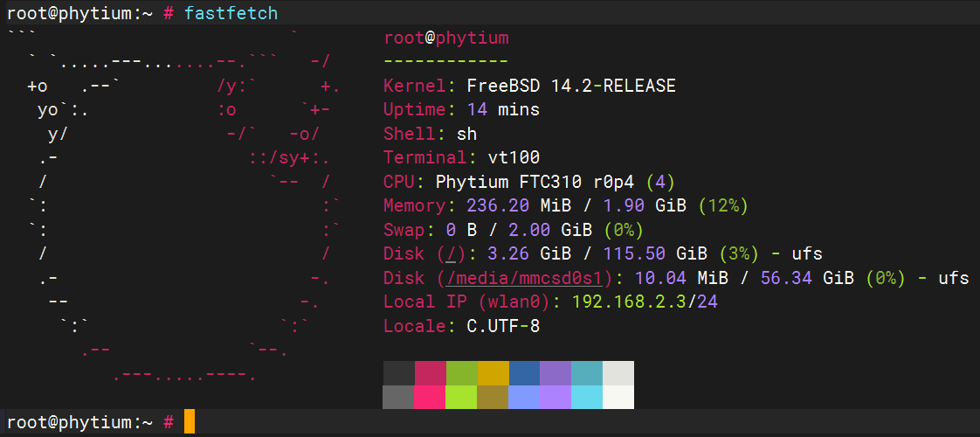Viewport: 980px width, 437px height.
Task: Click the 'Local IP (wlan0)' label
Action: pyautogui.click(x=467, y=302)
